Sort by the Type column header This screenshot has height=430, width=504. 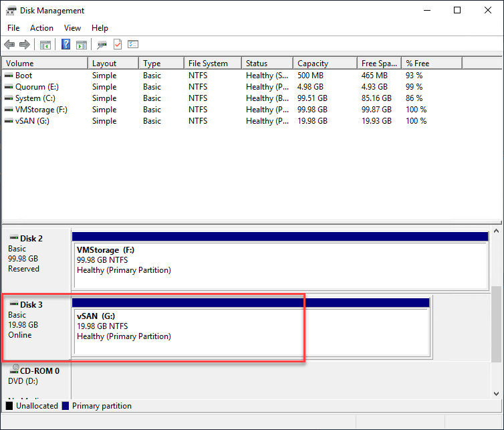pyautogui.click(x=162, y=64)
